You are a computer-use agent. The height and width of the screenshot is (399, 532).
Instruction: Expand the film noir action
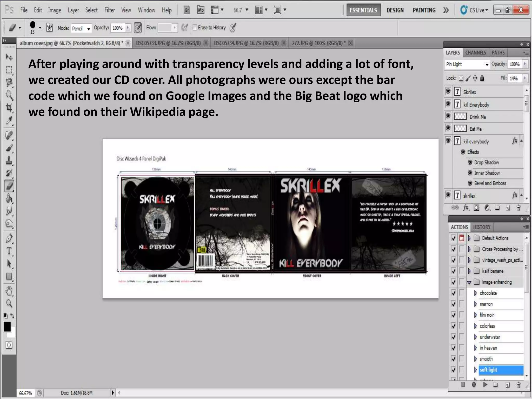475,315
